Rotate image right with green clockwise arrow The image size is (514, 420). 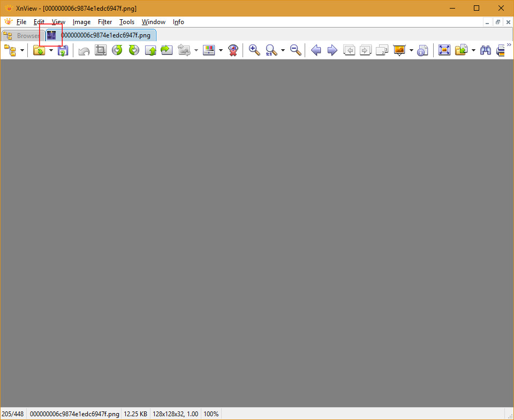(133, 50)
